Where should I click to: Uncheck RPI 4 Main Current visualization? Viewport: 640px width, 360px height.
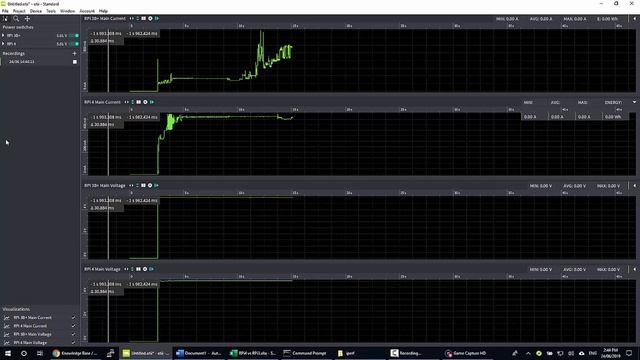pyautogui.click(x=73, y=326)
